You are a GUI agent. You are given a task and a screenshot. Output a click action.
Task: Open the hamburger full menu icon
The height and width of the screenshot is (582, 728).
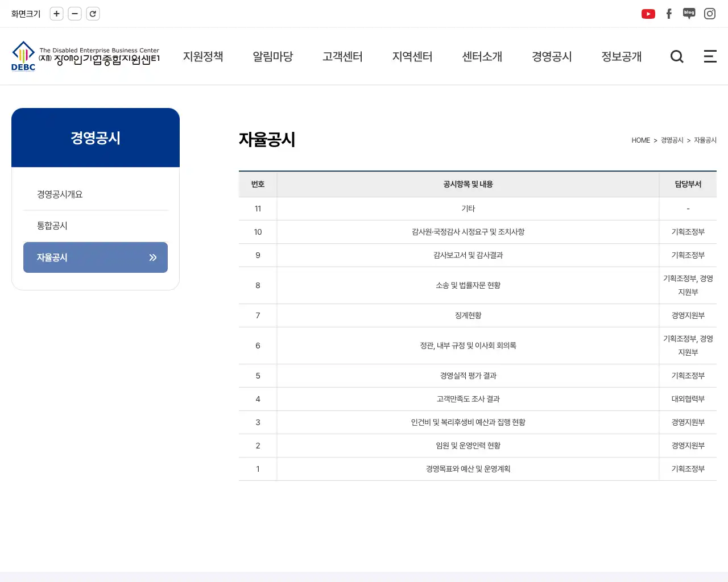(x=710, y=56)
